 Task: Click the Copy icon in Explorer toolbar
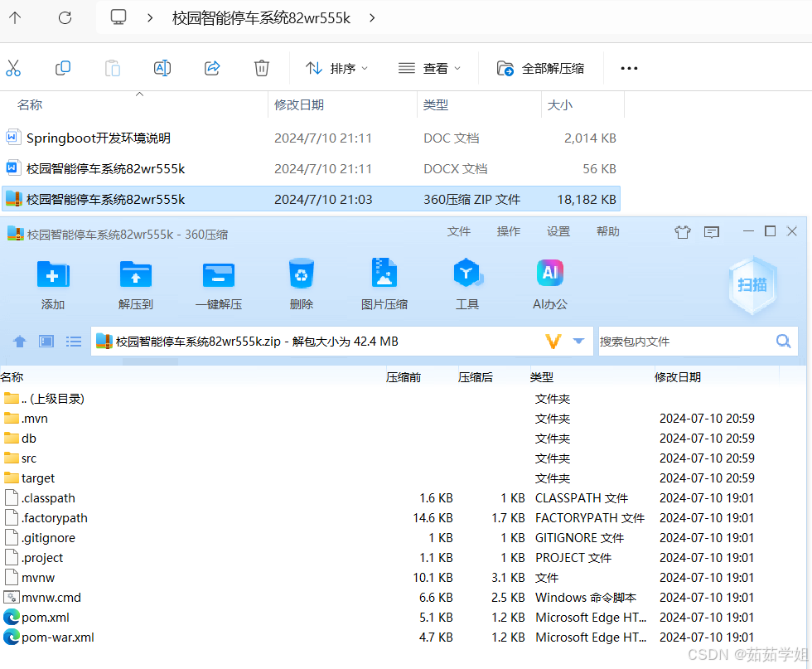tap(63, 68)
